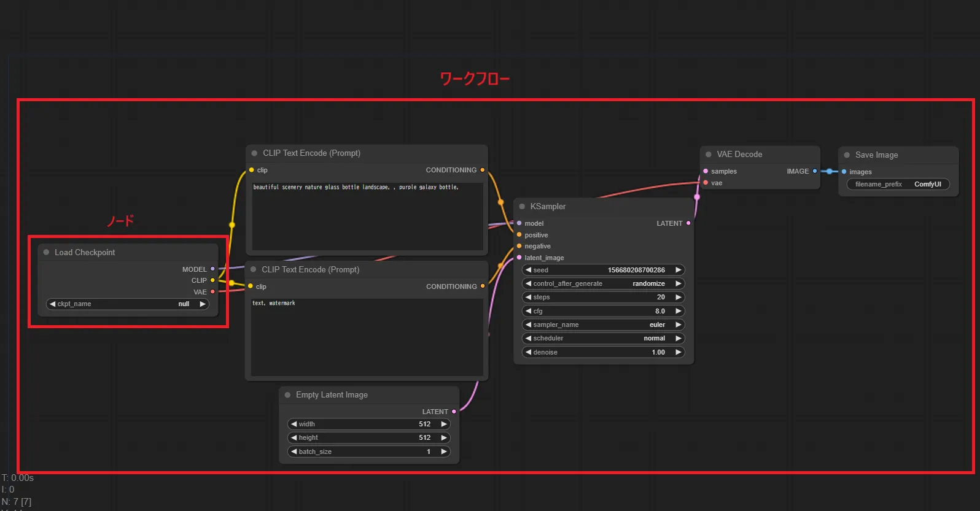
Task: Increase steps value with right arrow
Action: tap(678, 297)
